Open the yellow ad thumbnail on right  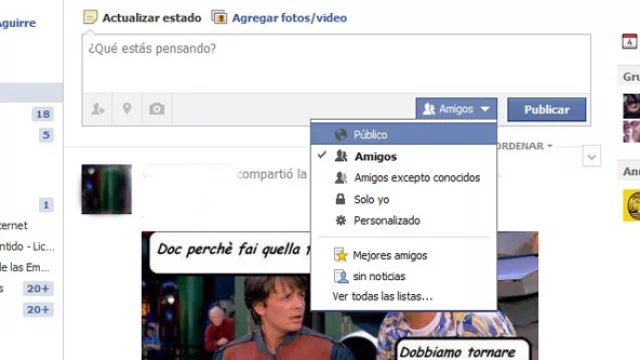coord(631,205)
